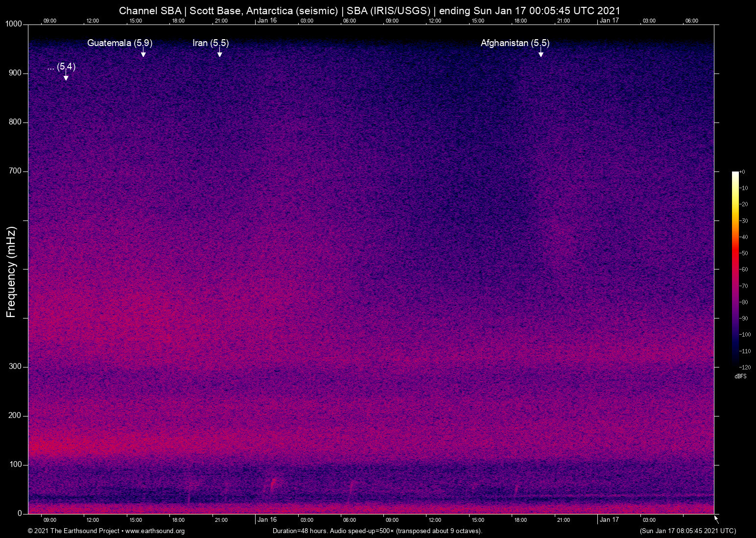
Task: Click the arrow marker under Iran (5.5)
Action: pos(220,54)
